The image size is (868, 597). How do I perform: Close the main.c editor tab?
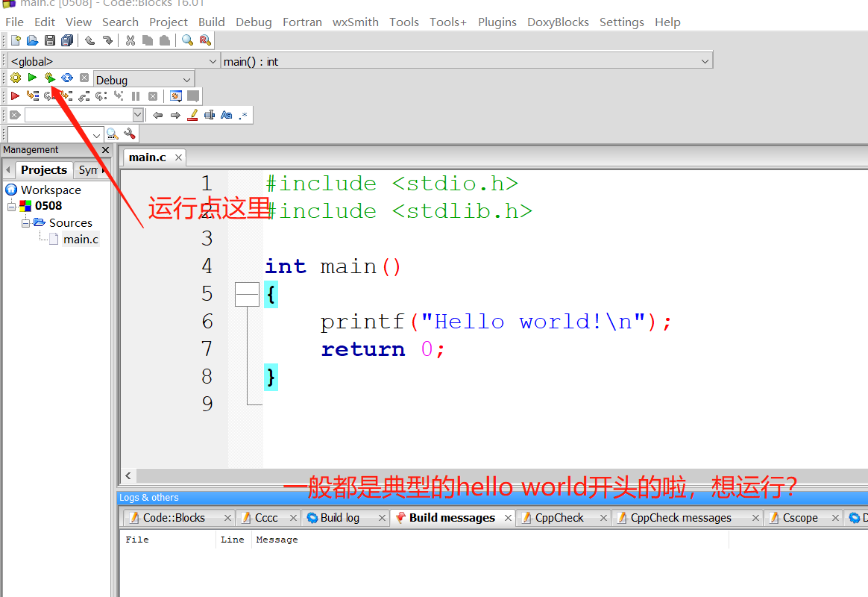178,157
